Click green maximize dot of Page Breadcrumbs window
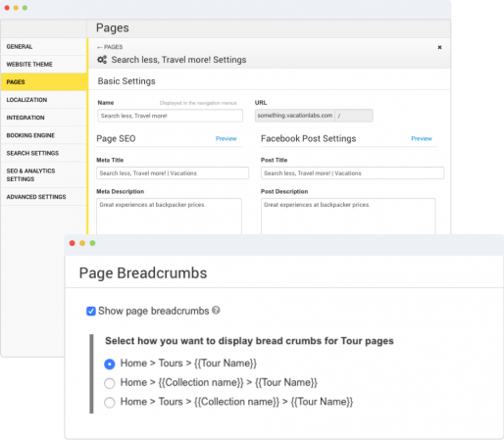The width and height of the screenshot is (504, 440). (x=92, y=243)
